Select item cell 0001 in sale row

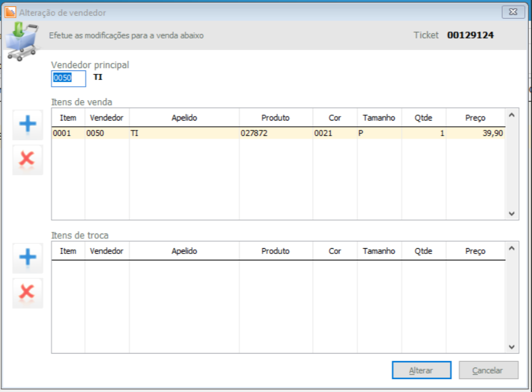(x=68, y=133)
